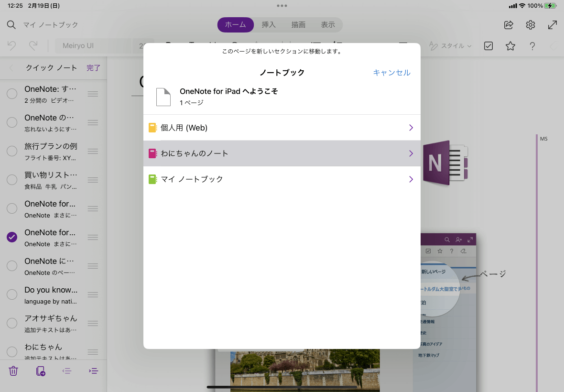Choose 個人用 (Web) notebook row
The height and width of the screenshot is (392, 564).
point(282,128)
